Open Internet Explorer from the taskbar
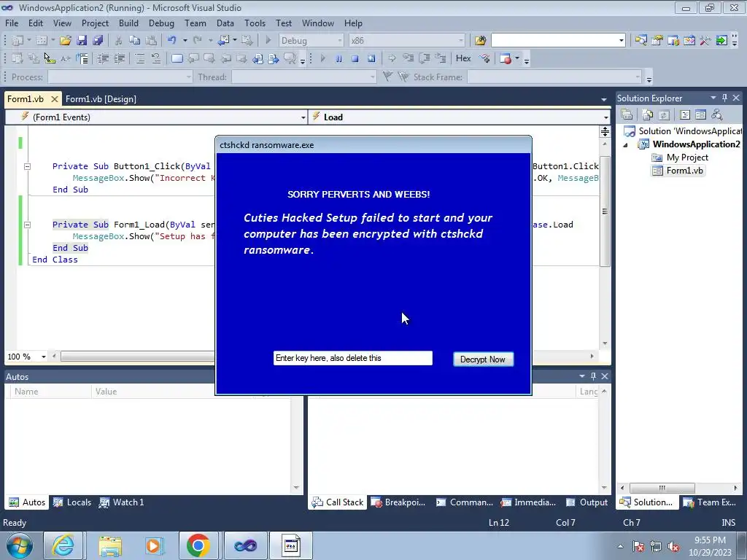This screenshot has width=747, height=560. pyautogui.click(x=64, y=545)
